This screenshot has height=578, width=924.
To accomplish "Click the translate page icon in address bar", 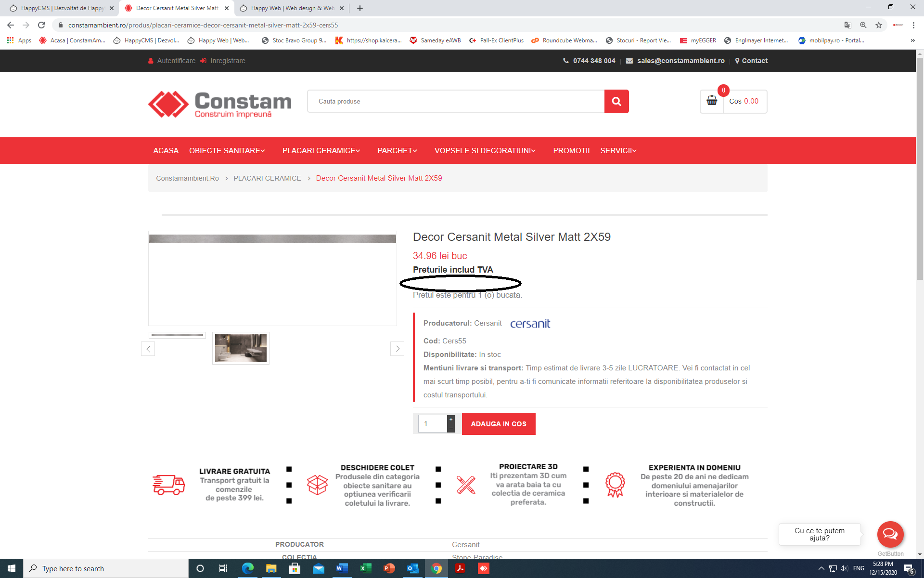I will coord(848,25).
